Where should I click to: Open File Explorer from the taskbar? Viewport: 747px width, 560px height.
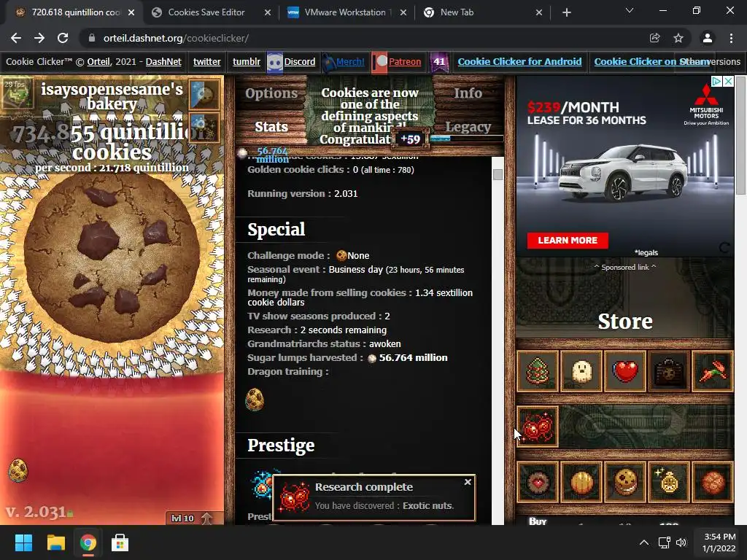click(x=55, y=542)
